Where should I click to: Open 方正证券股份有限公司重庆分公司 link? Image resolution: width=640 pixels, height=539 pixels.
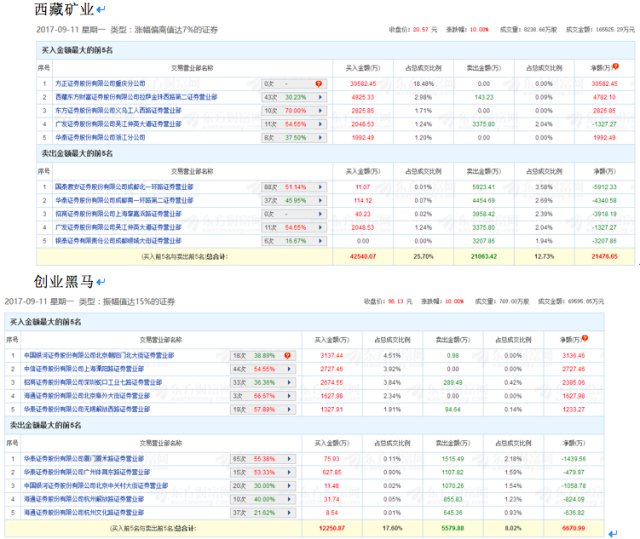100,84
